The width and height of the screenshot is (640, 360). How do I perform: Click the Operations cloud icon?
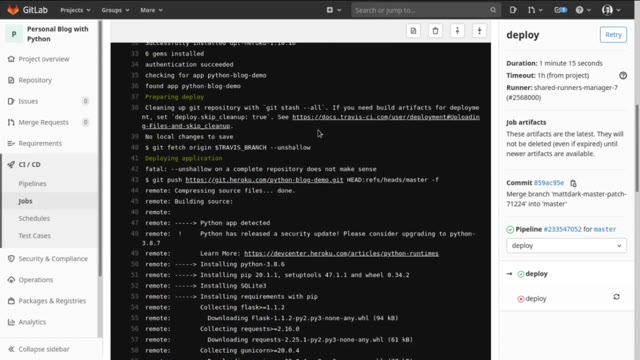pos(11,280)
